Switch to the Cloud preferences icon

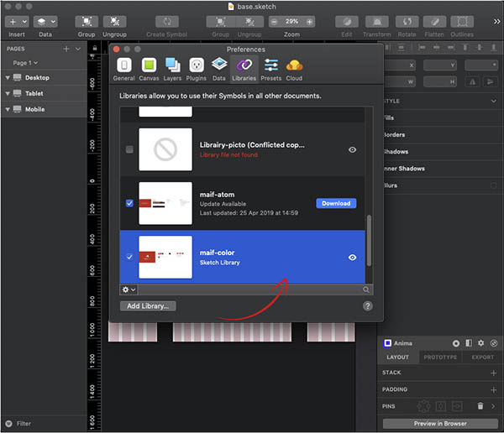click(294, 68)
